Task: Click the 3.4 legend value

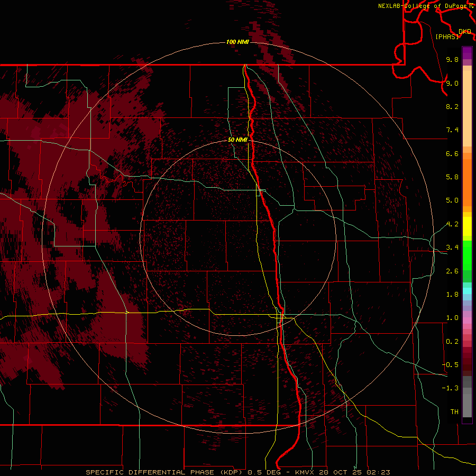Action: click(x=452, y=248)
